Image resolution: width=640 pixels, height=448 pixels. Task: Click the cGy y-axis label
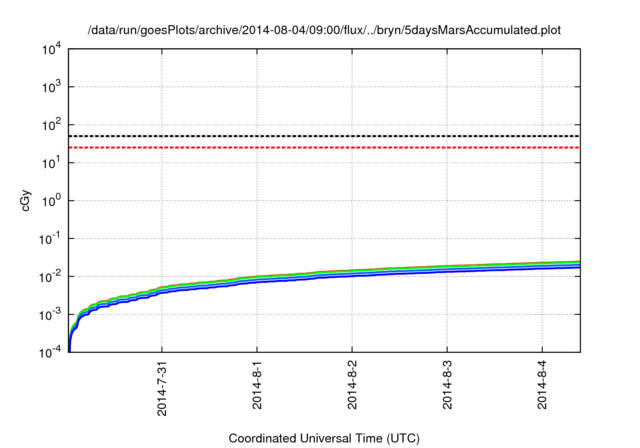pos(25,200)
